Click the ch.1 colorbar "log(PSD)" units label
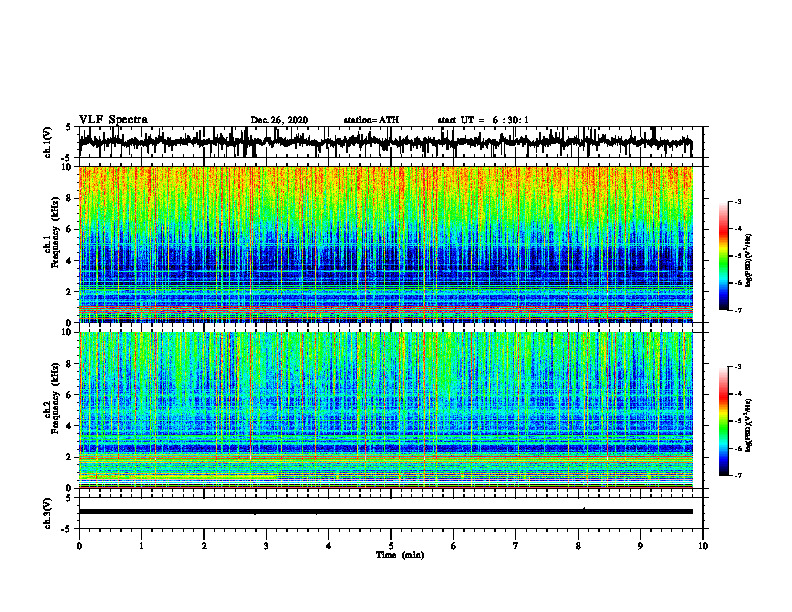 (750, 260)
